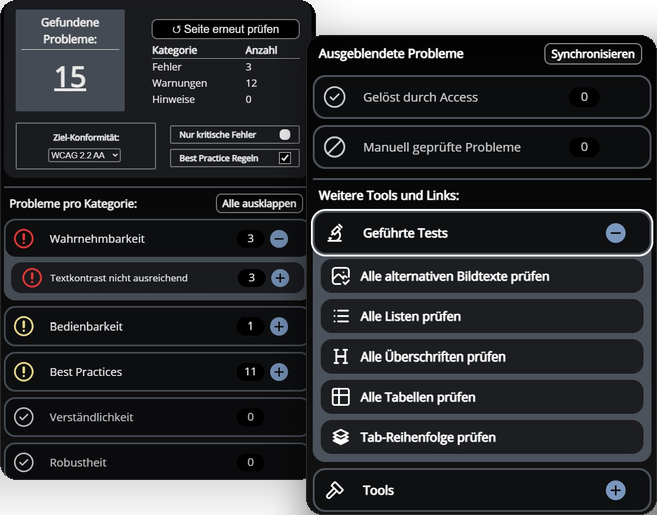Image resolution: width=657 pixels, height=515 pixels.
Task: Click the checkmark icon beside Verständlichkeit
Action: (x=24, y=417)
